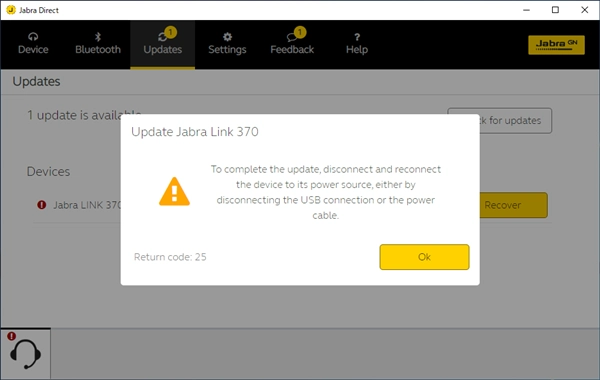This screenshot has height=380, width=600.
Task: Go to the Feedback tab
Action: coord(292,44)
